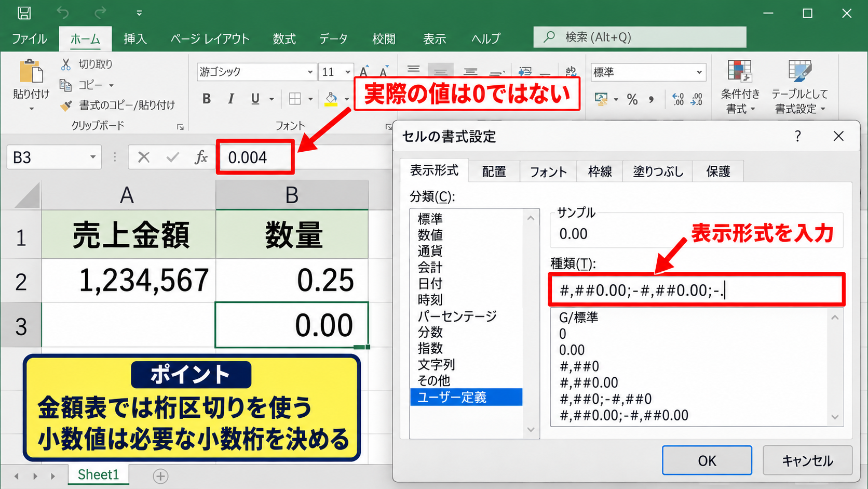Click the Paste (貼り付け) clipboard icon
The width and height of the screenshot is (868, 489).
[31, 71]
